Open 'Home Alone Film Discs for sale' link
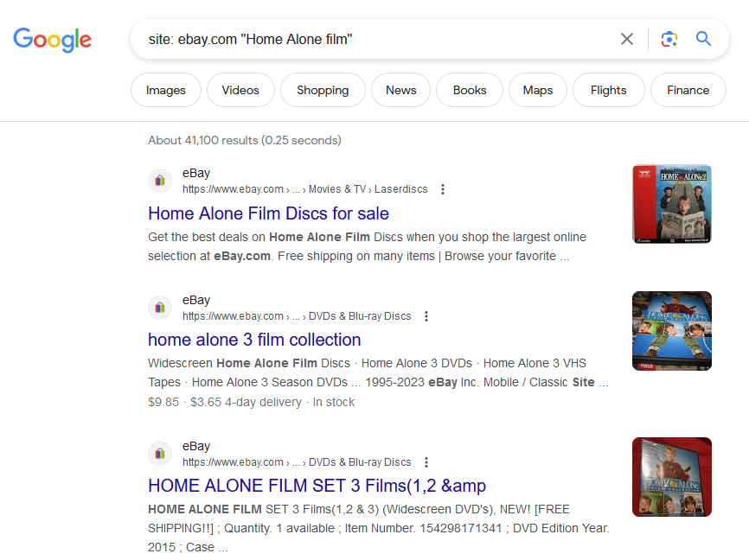 click(x=268, y=213)
